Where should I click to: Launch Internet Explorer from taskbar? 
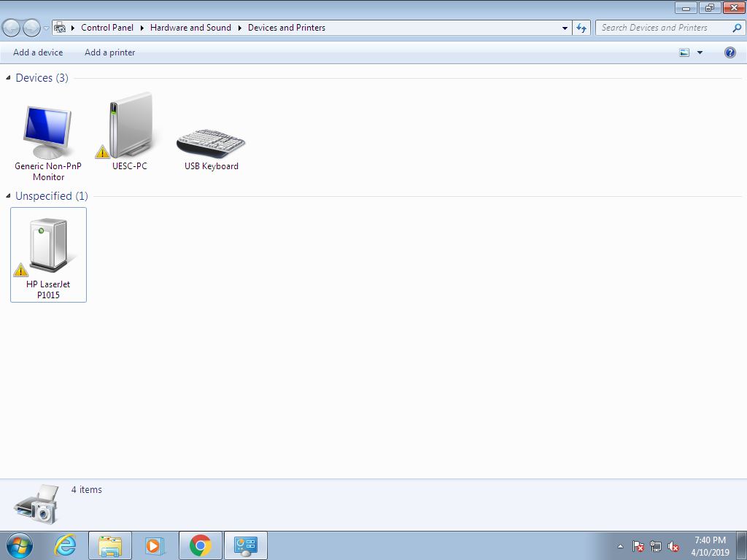(x=65, y=545)
